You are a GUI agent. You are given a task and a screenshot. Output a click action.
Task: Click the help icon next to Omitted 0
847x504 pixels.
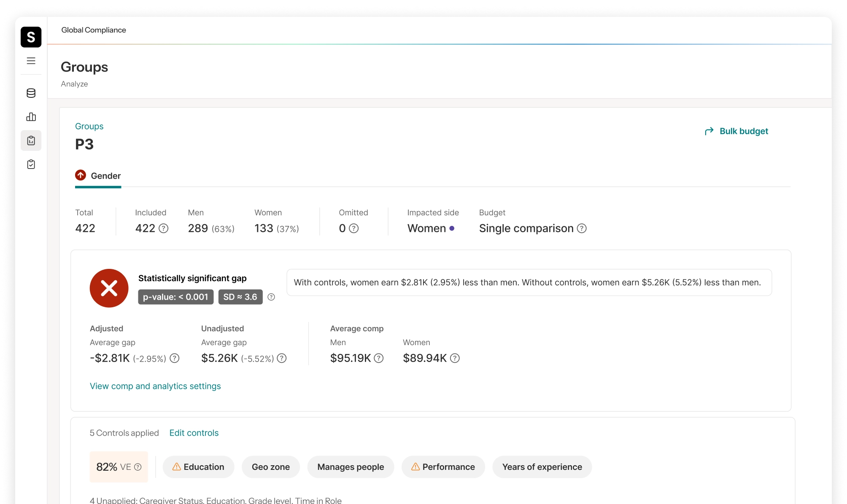(354, 228)
